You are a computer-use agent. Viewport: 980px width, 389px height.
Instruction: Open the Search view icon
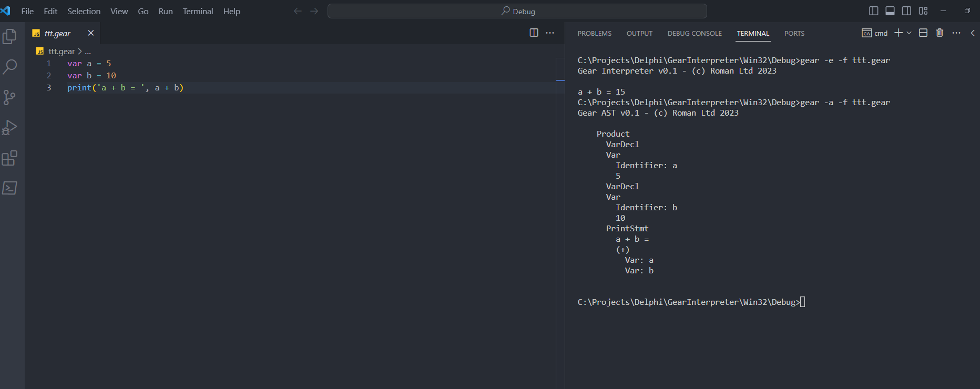pyautogui.click(x=9, y=67)
